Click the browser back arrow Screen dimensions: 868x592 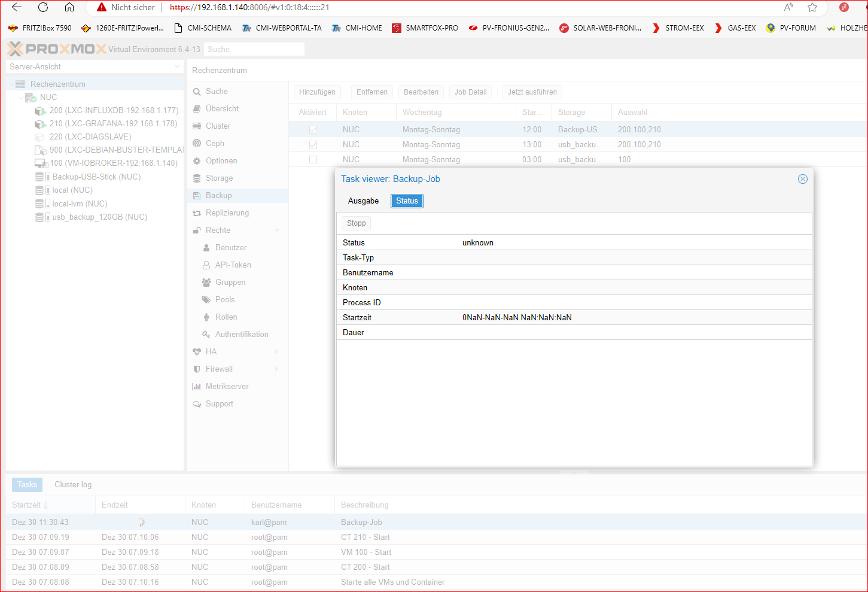(17, 7)
